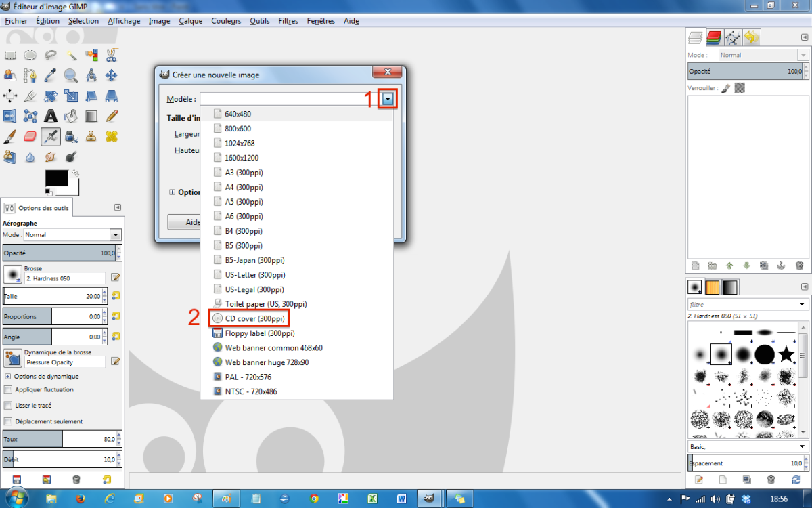
Task: Select the Zoom magnifier tool
Action: coord(71,75)
